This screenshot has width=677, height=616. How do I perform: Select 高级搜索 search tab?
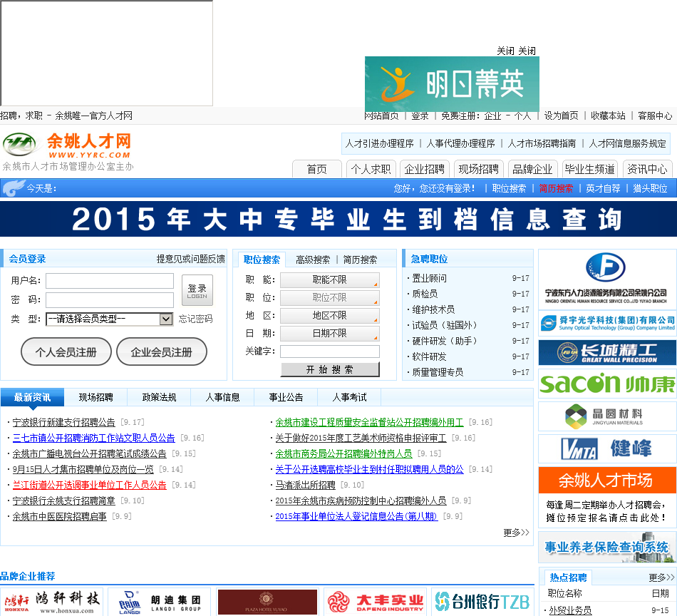(313, 260)
